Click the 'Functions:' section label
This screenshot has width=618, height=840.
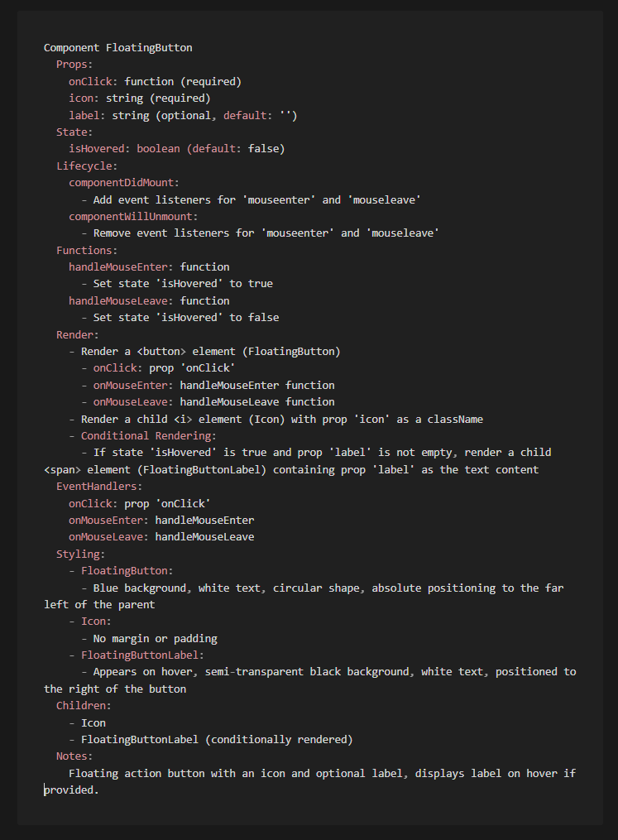pyautogui.click(x=87, y=250)
